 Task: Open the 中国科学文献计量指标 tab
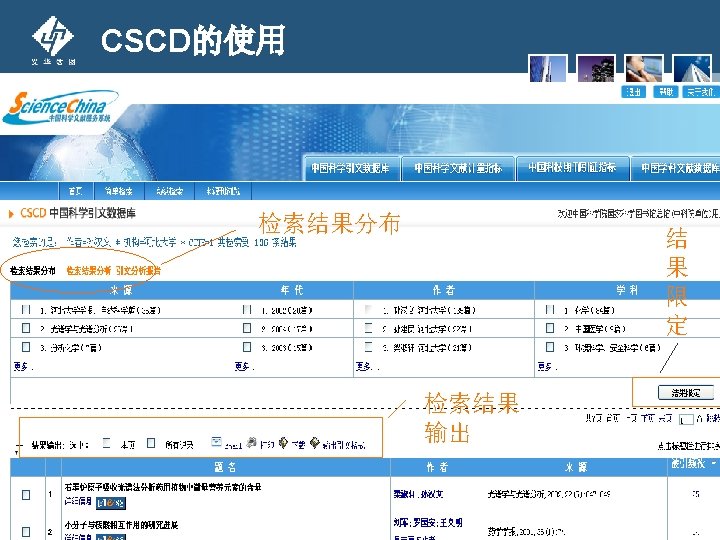[x=458, y=168]
